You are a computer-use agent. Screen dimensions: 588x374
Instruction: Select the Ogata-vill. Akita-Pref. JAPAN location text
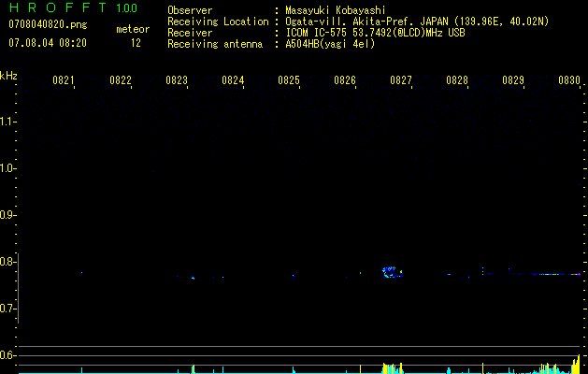pyautogui.click(x=417, y=22)
